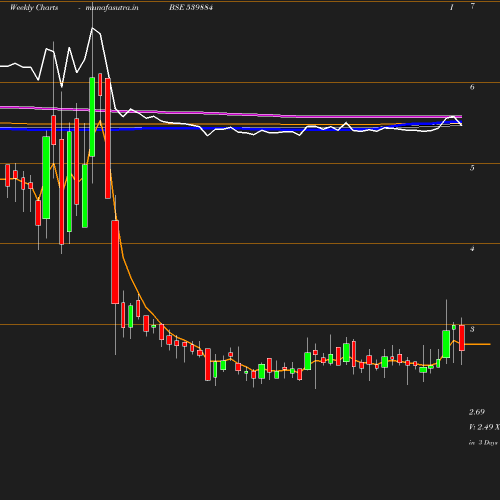Click the price axis label 4

pyautogui.click(x=472, y=248)
